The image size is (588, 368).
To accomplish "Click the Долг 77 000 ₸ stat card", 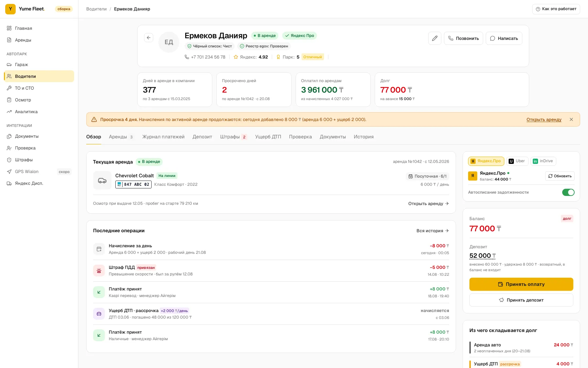I will 452,90.
